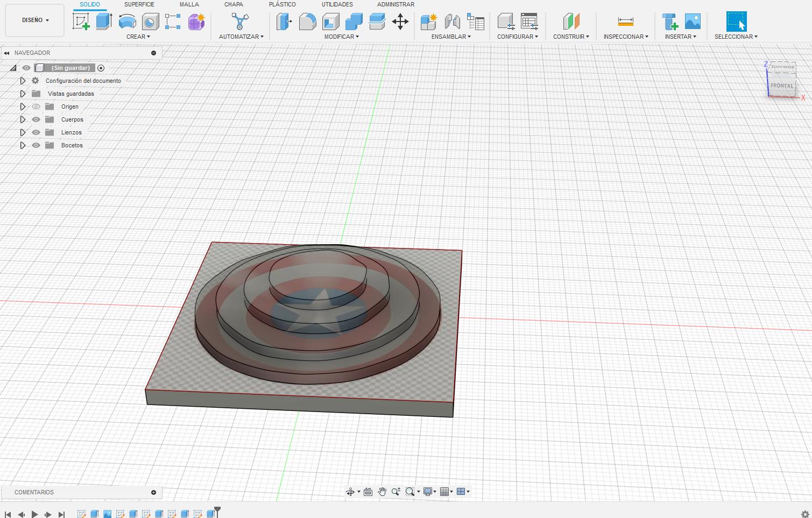This screenshot has width=812, height=518.
Task: Click FRONTAL face of view cube
Action: click(x=781, y=86)
